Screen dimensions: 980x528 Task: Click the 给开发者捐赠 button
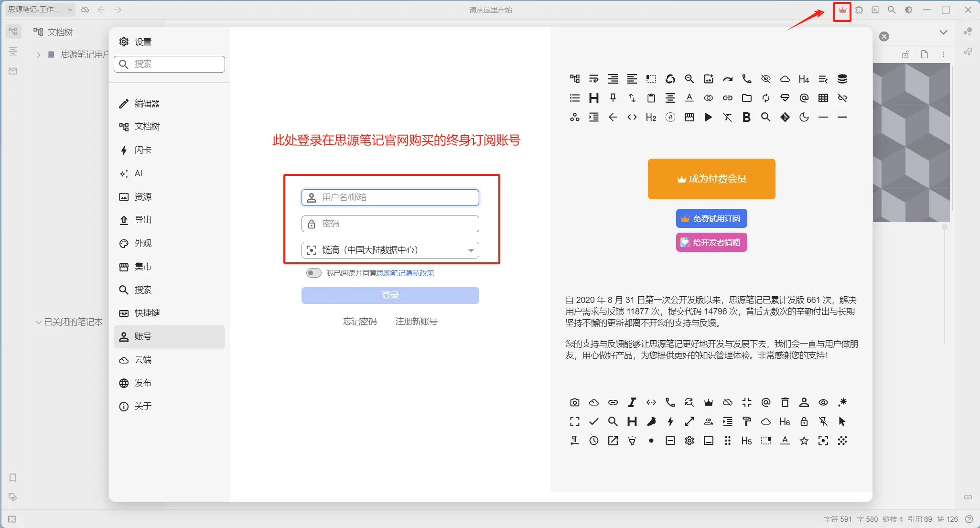[711, 242]
